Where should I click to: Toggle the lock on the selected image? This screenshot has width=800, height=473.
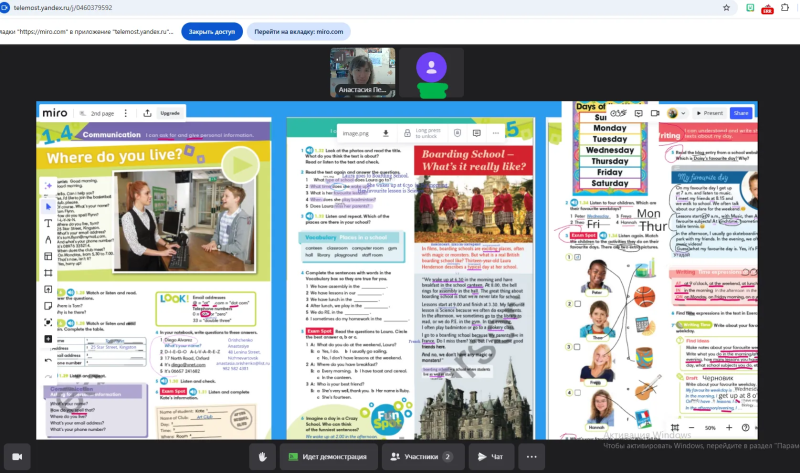point(407,133)
